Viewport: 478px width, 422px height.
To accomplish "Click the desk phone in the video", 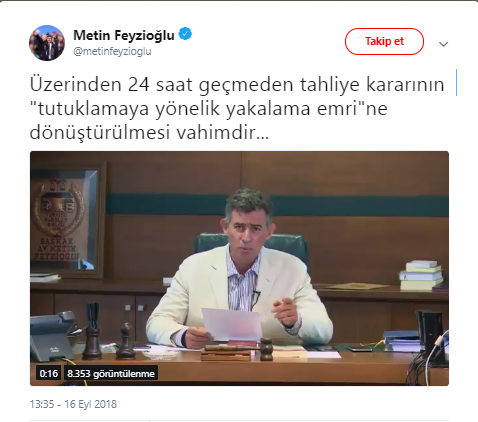I will pyautogui.click(x=53, y=336).
